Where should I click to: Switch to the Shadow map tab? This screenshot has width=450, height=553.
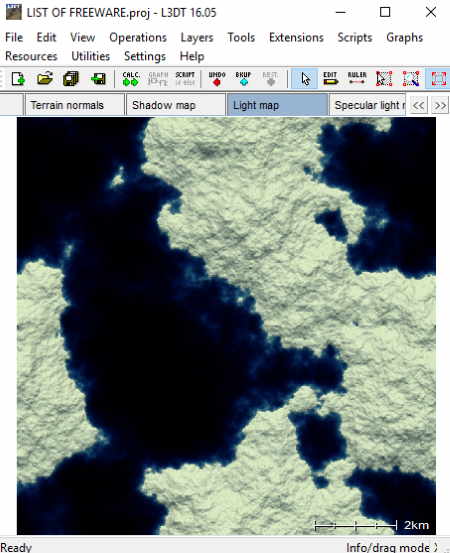pyautogui.click(x=176, y=105)
